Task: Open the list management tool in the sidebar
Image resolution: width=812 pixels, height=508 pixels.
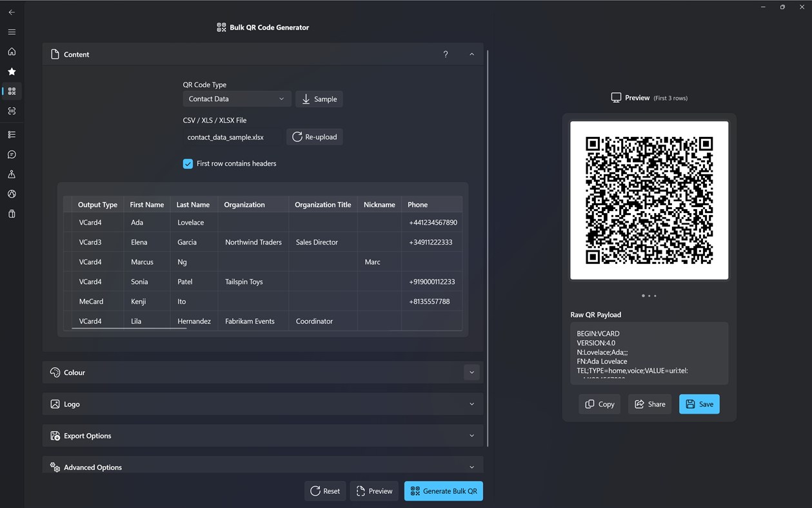Action: click(11, 134)
